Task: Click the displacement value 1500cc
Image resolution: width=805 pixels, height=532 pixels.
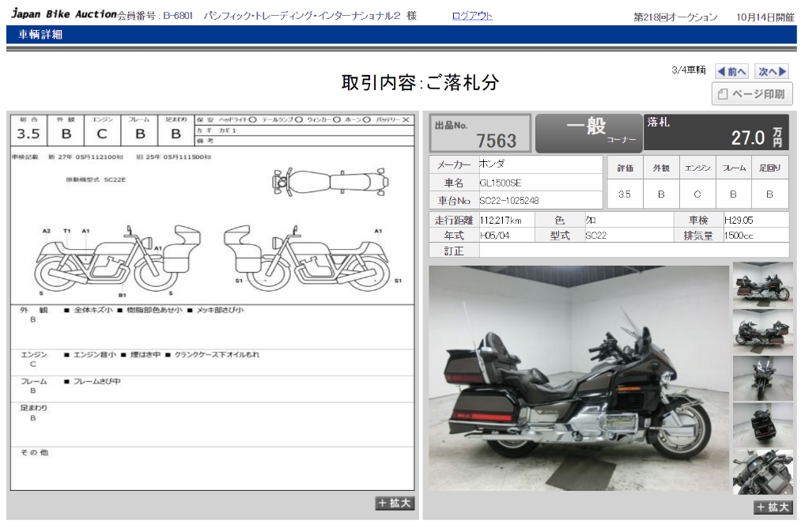Action: point(739,236)
